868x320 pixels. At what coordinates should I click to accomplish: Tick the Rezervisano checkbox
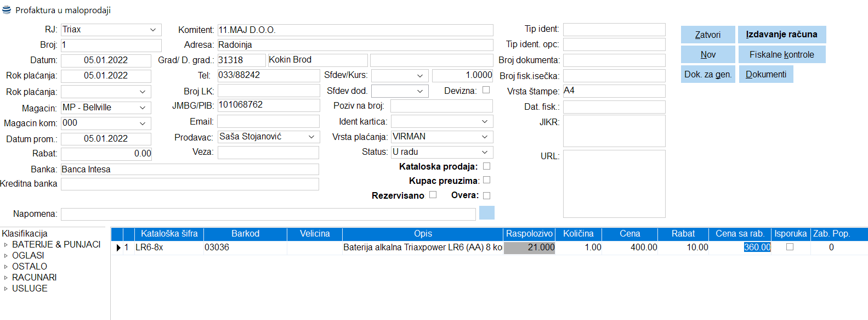(433, 195)
